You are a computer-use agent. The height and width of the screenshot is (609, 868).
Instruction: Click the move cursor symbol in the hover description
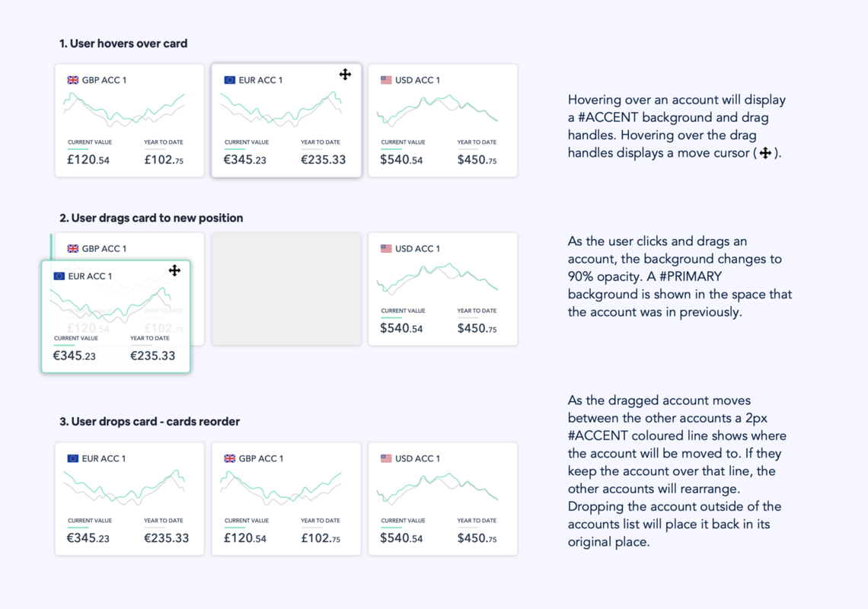[765, 153]
